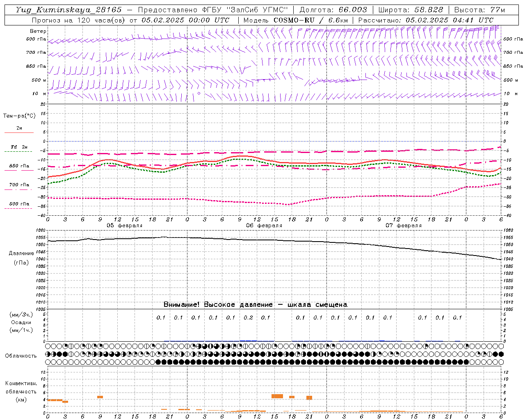Click warning "Внимание! Высокое давление — шкала смещена"
Screen dimensions: 525x420
(256, 304)
